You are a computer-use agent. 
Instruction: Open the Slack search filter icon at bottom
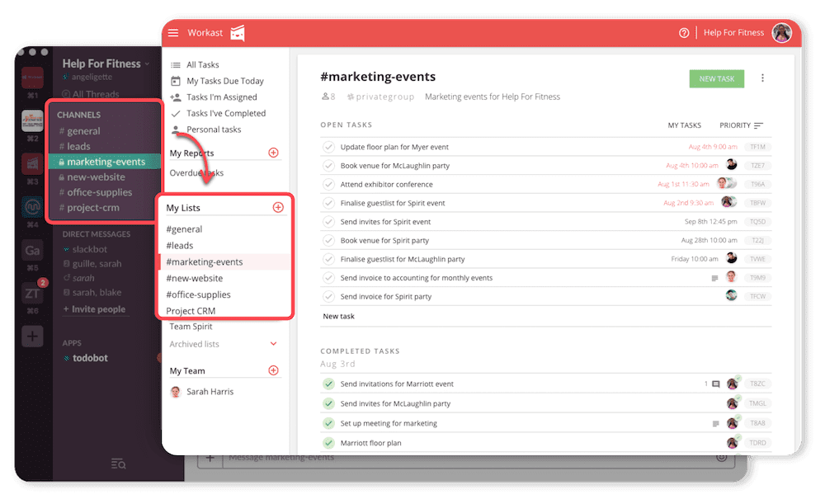click(x=118, y=464)
